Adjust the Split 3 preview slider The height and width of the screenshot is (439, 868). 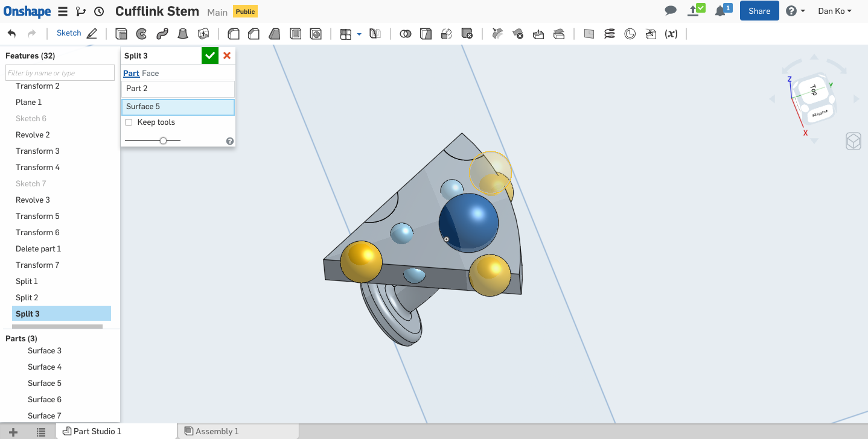coord(163,141)
